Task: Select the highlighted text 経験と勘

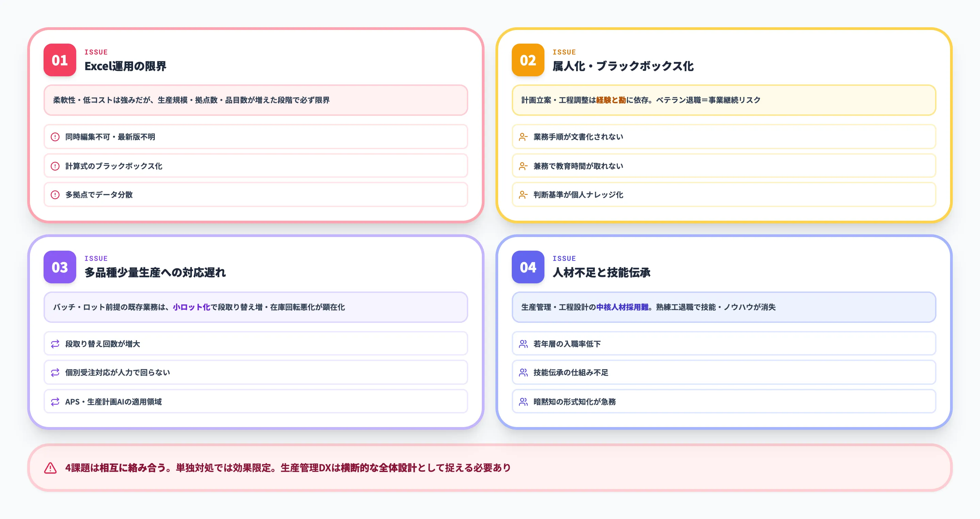Action: [x=611, y=100]
